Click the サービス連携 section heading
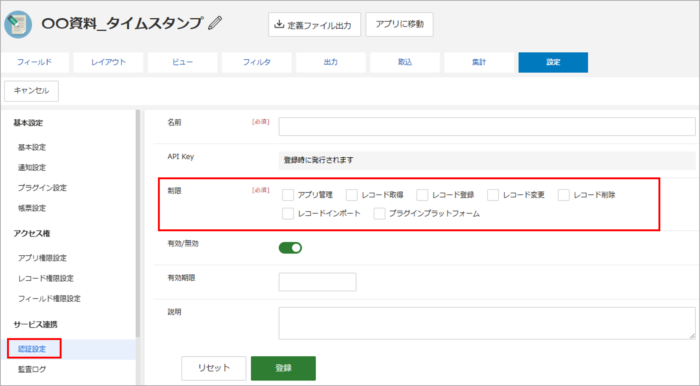 pos(35,324)
